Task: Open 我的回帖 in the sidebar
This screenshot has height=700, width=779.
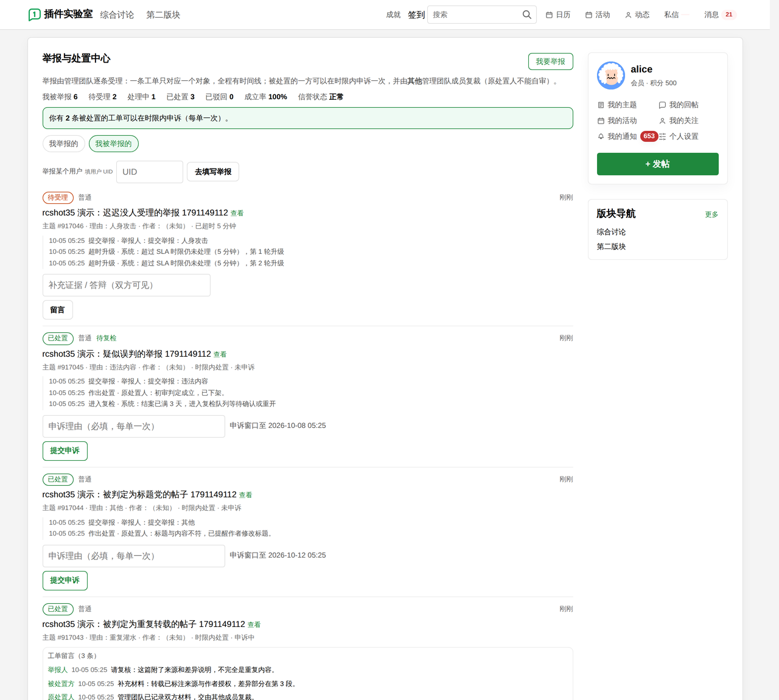Action: (679, 105)
